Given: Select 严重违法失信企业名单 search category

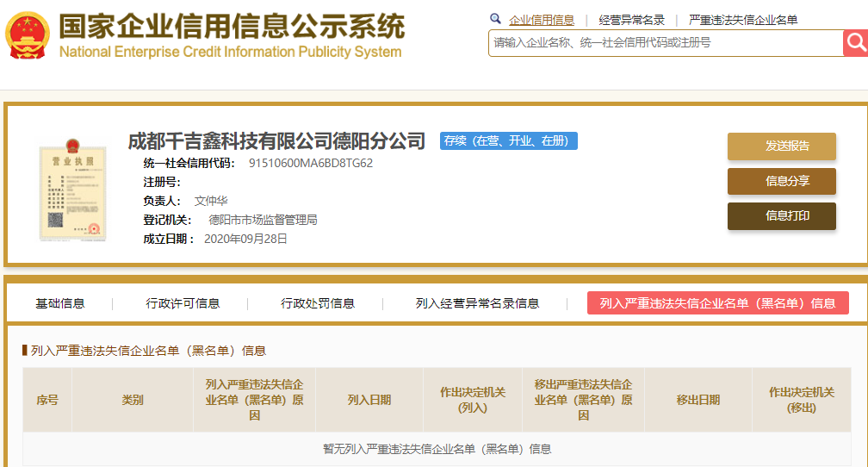Looking at the screenshot, I should pyautogui.click(x=743, y=21).
